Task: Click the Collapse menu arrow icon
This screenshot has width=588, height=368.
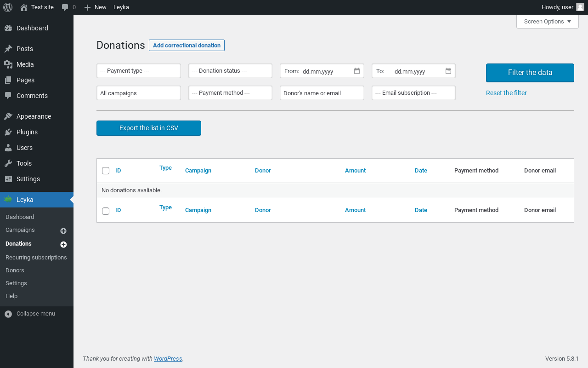Action: 8,314
